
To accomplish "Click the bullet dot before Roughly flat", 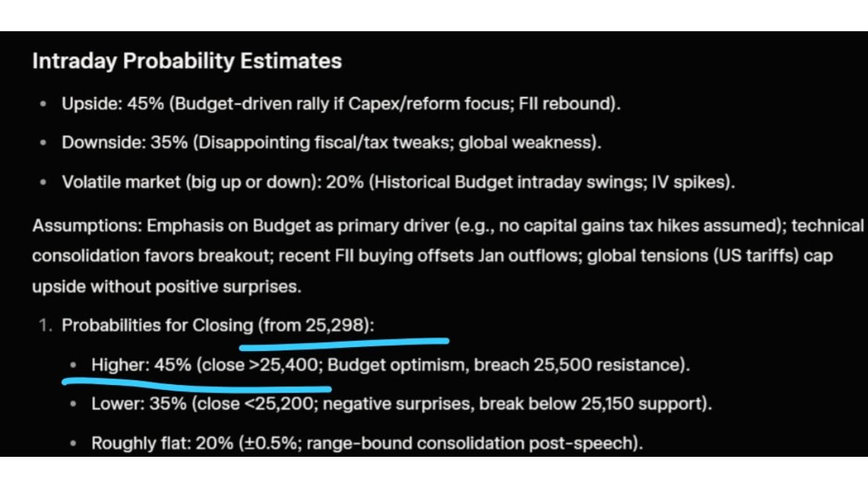I will (x=74, y=444).
